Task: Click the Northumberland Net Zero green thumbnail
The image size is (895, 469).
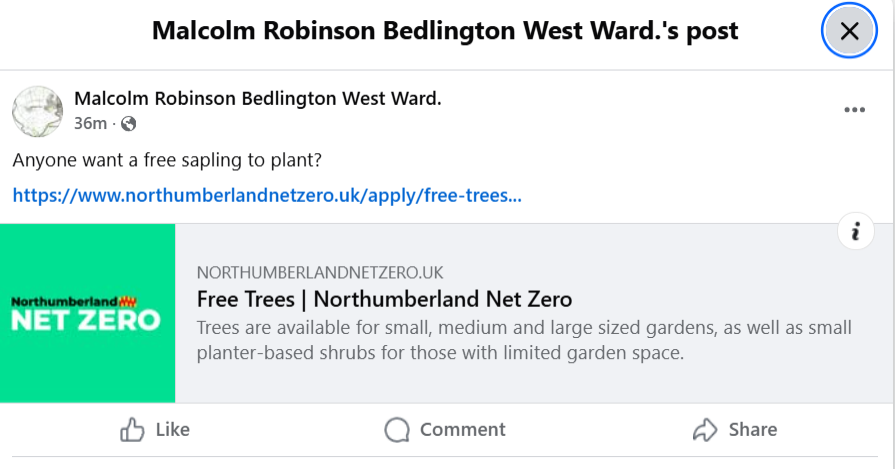Action: pos(87,313)
